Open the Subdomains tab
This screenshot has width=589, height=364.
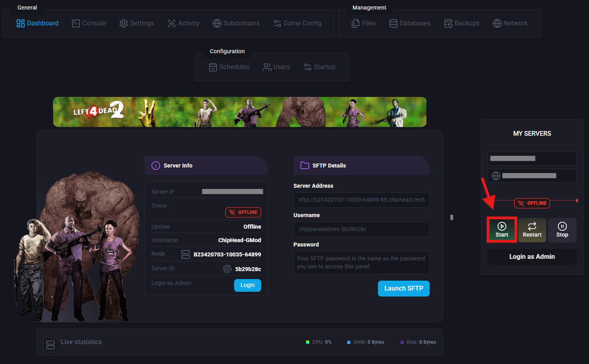point(236,23)
